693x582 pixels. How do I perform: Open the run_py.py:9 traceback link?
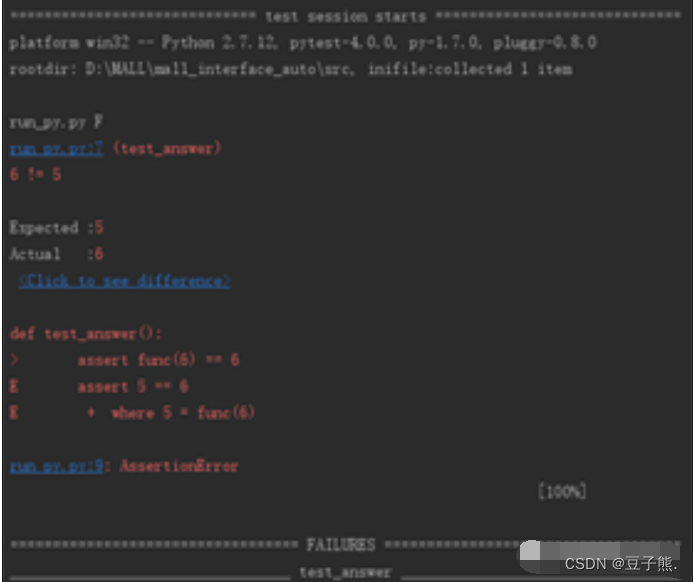[56, 466]
